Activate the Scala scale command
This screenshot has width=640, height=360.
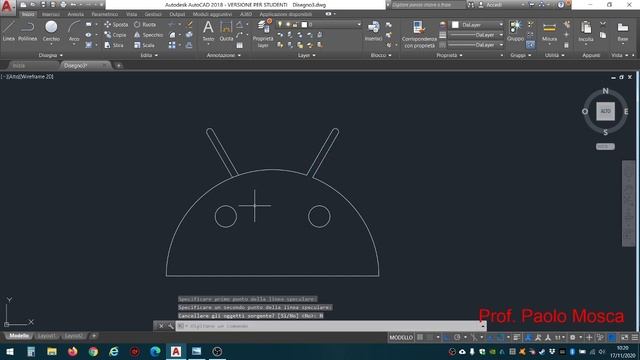144,45
